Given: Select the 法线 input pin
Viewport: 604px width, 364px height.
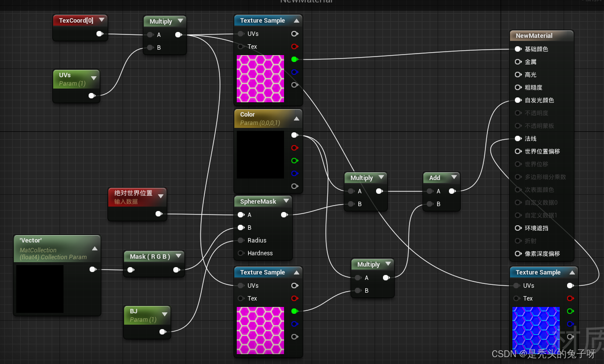Looking at the screenshot, I should pyautogui.click(x=518, y=138).
